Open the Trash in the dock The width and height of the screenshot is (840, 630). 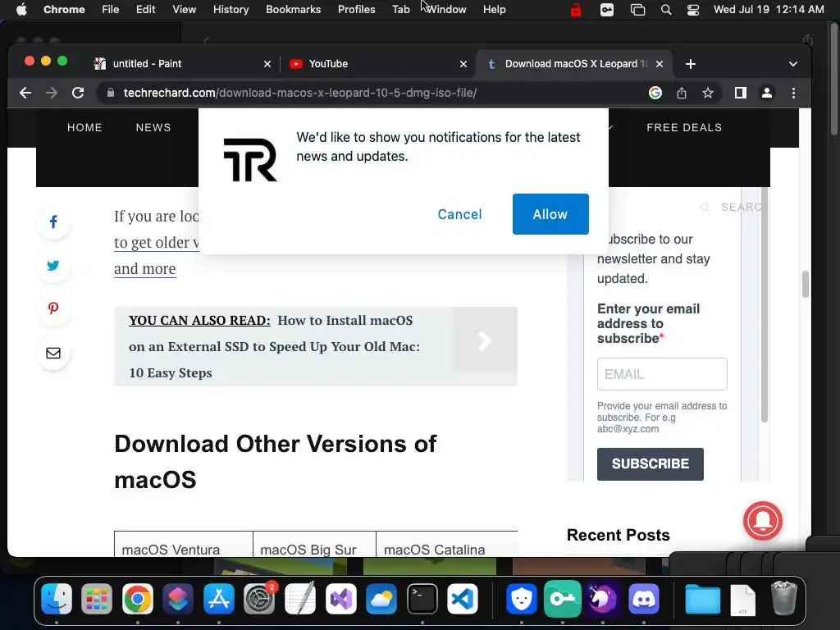click(x=783, y=598)
